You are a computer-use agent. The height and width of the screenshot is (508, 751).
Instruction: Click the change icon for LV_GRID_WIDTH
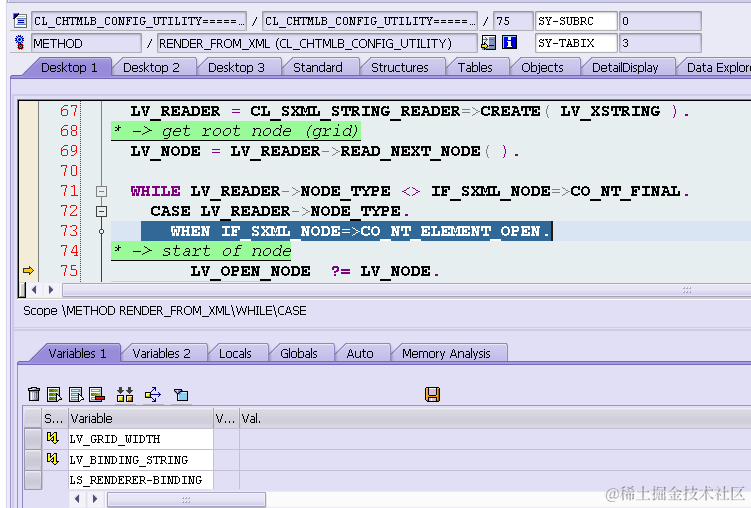53,438
